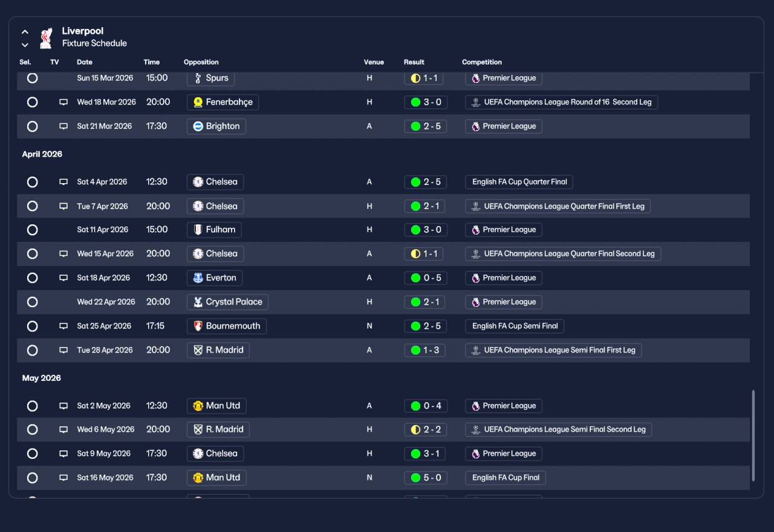The width and height of the screenshot is (774, 532).
Task: Click the down chevron beside Liverpool
Action: coord(25,45)
